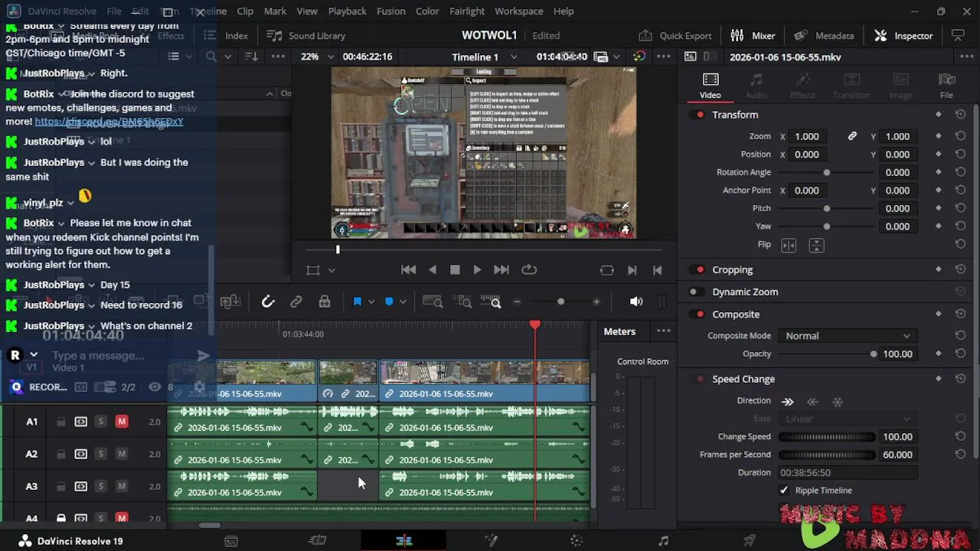Open the Composite Mode dropdown
Image resolution: width=980 pixels, height=551 pixels.
848,336
